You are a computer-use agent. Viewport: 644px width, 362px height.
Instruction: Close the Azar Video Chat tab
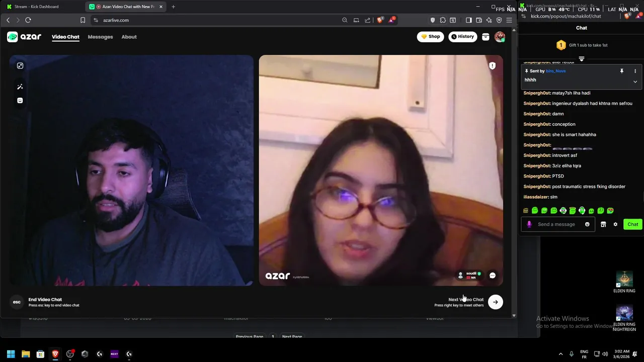pos(161,7)
